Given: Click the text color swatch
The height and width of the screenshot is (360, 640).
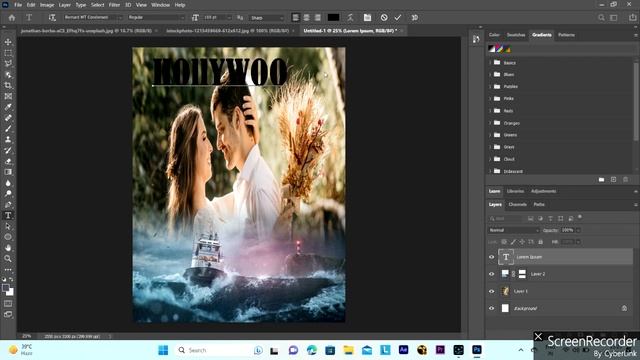Looking at the screenshot, I should [333, 18].
